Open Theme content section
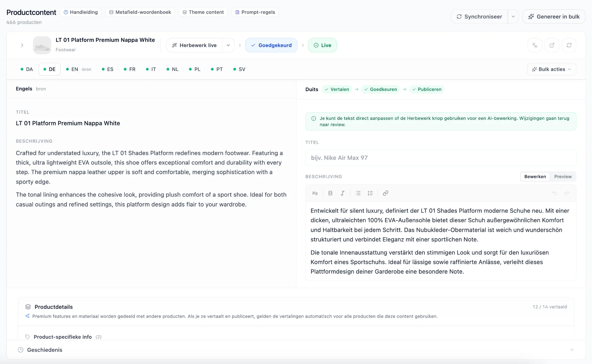This screenshot has width=592, height=364. (x=203, y=12)
